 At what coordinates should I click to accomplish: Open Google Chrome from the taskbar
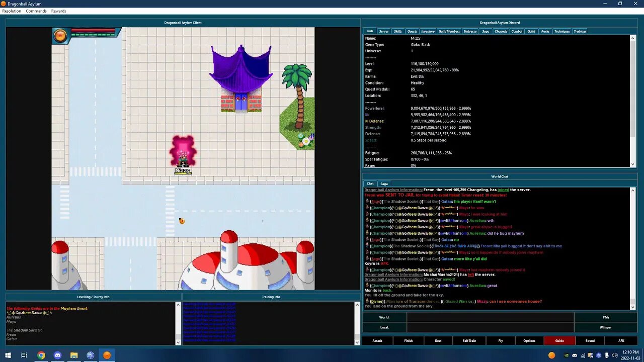pos(41,355)
